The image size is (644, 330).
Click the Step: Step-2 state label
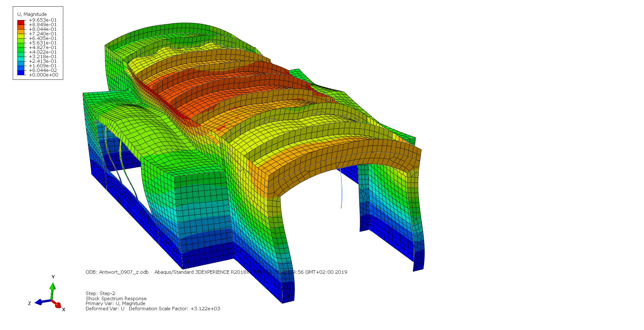pos(100,293)
